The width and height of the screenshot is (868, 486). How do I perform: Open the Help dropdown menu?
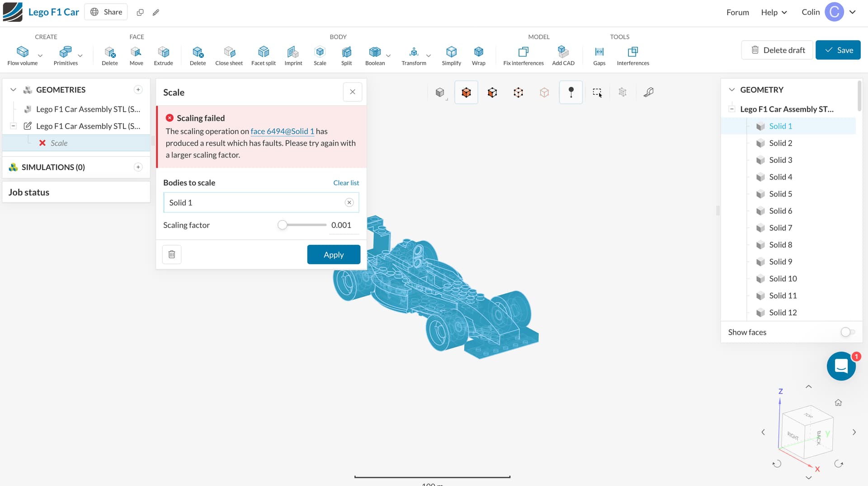[774, 12]
